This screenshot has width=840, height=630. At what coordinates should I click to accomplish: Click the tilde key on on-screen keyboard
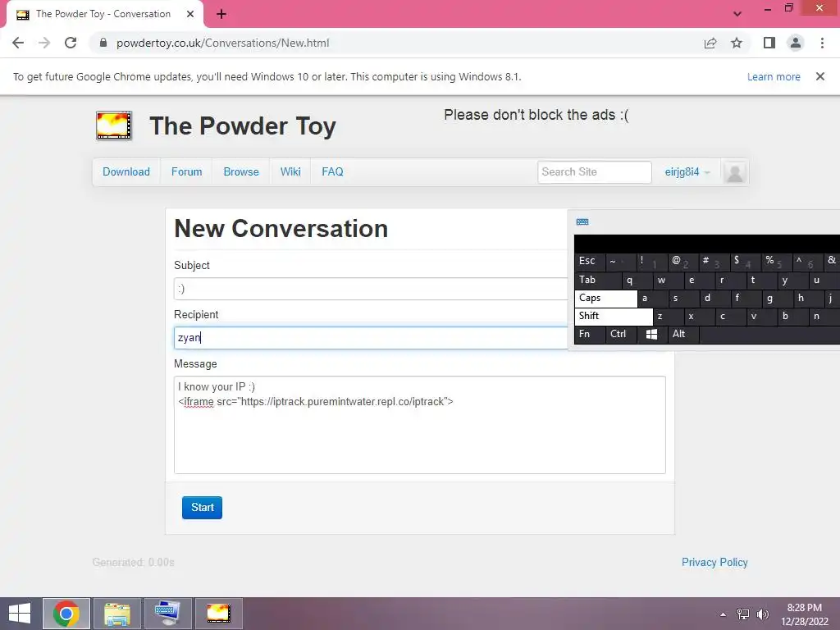(621, 262)
